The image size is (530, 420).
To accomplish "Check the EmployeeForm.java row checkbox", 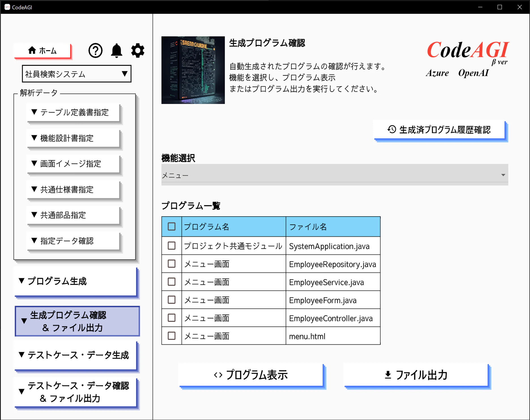I will [x=172, y=300].
